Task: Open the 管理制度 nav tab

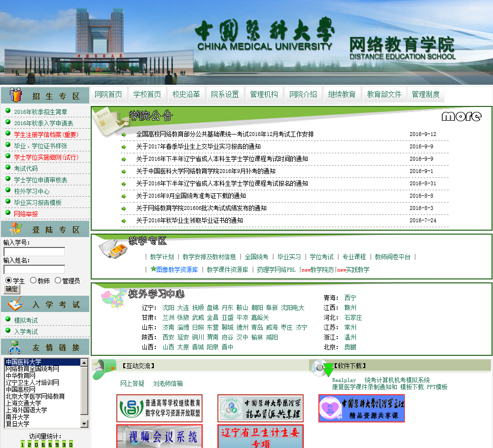Action: click(x=425, y=94)
